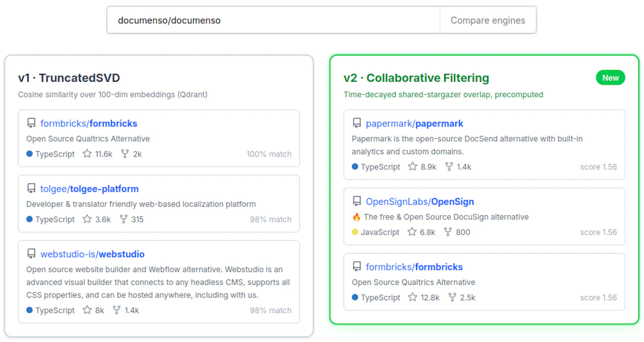Click repo icon beside tolgee/tolgee-platform

[31, 188]
